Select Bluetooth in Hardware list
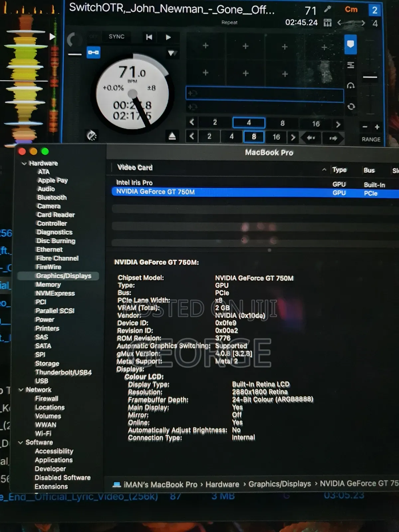The image size is (399, 532). coord(52,198)
